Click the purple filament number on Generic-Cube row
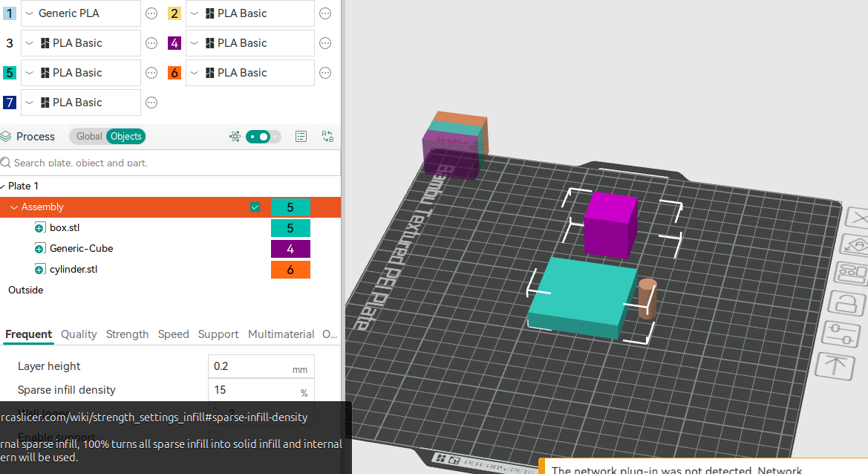868x474 pixels. tap(290, 249)
